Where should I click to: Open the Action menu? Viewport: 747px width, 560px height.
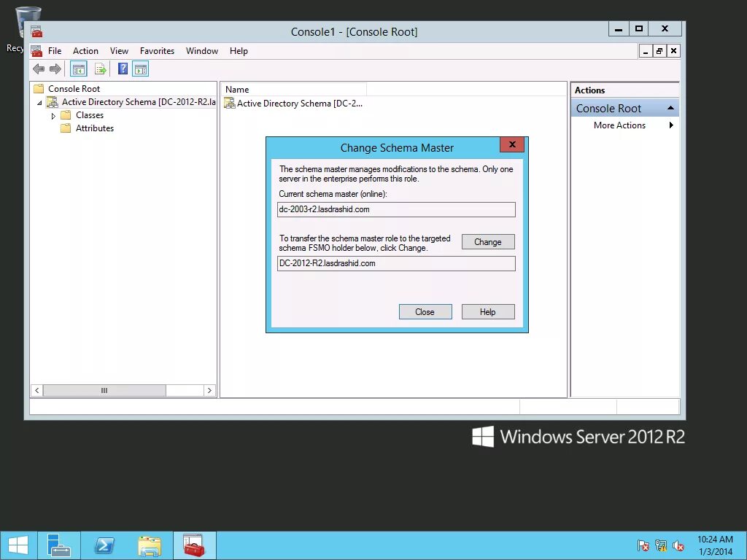coord(86,51)
